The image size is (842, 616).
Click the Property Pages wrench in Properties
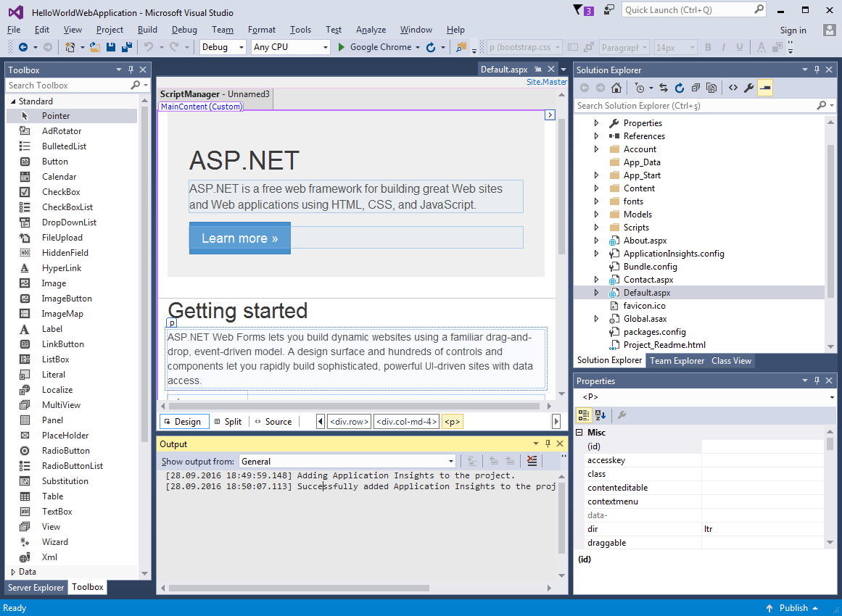(x=622, y=415)
